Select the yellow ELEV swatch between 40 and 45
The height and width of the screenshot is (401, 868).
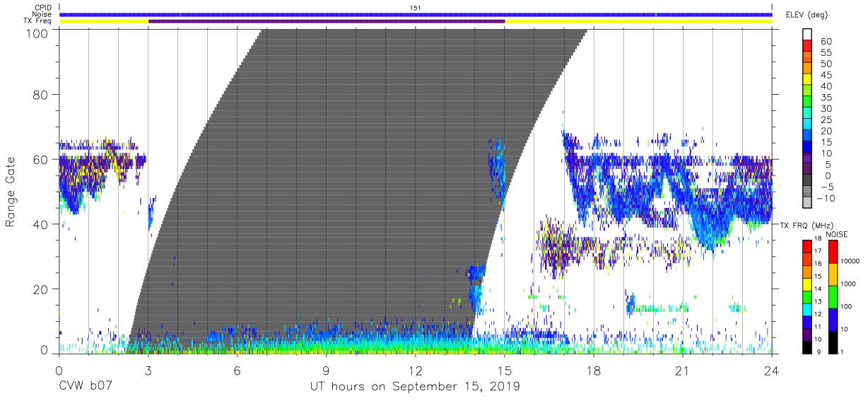809,81
